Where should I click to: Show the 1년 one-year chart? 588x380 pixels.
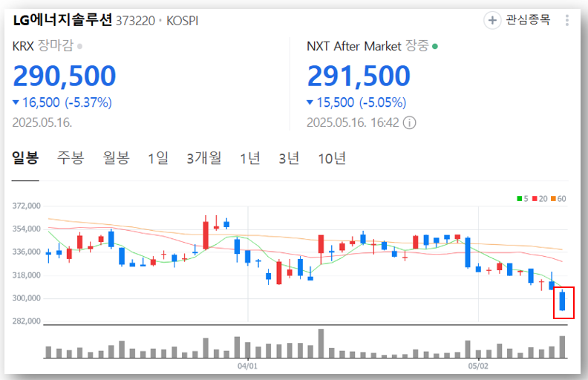click(x=250, y=158)
